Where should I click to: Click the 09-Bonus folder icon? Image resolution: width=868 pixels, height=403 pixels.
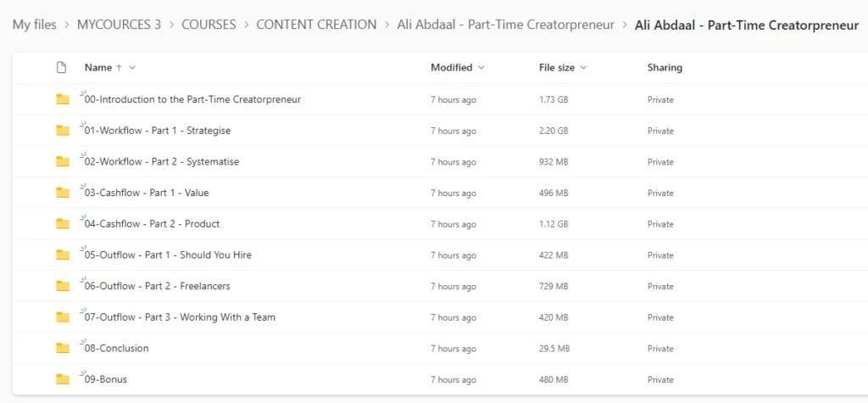coord(63,379)
